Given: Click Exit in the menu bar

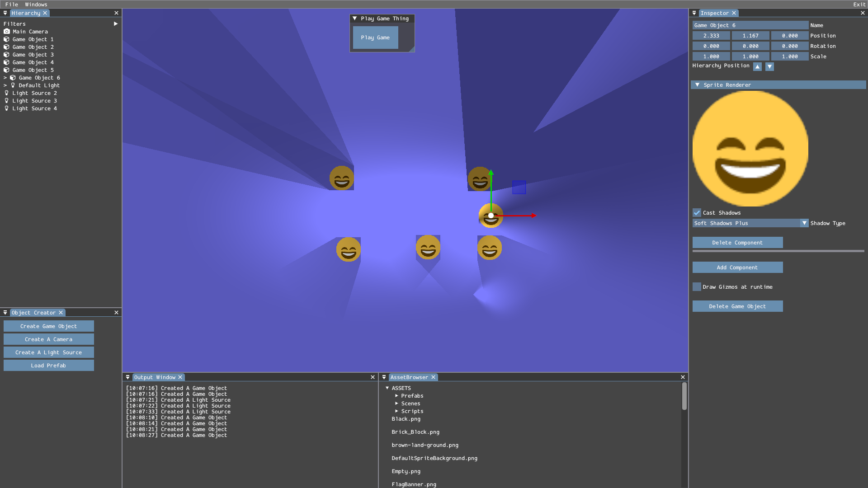Looking at the screenshot, I should [859, 4].
